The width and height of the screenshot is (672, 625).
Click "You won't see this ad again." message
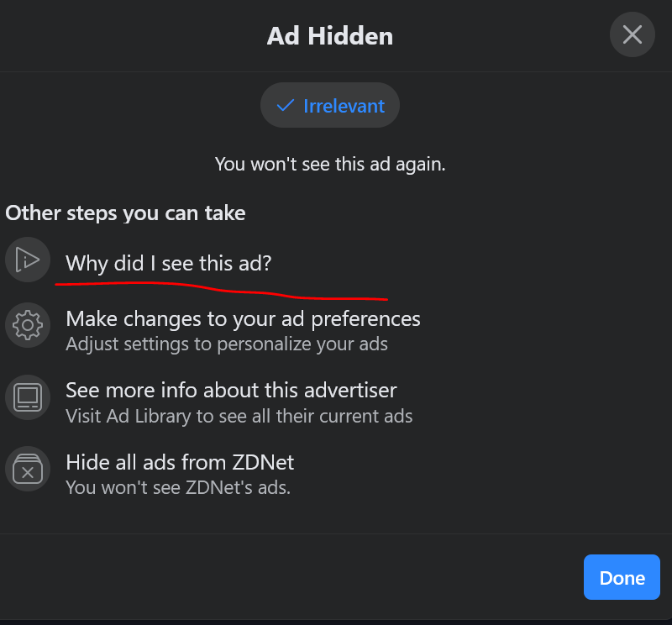point(330,164)
